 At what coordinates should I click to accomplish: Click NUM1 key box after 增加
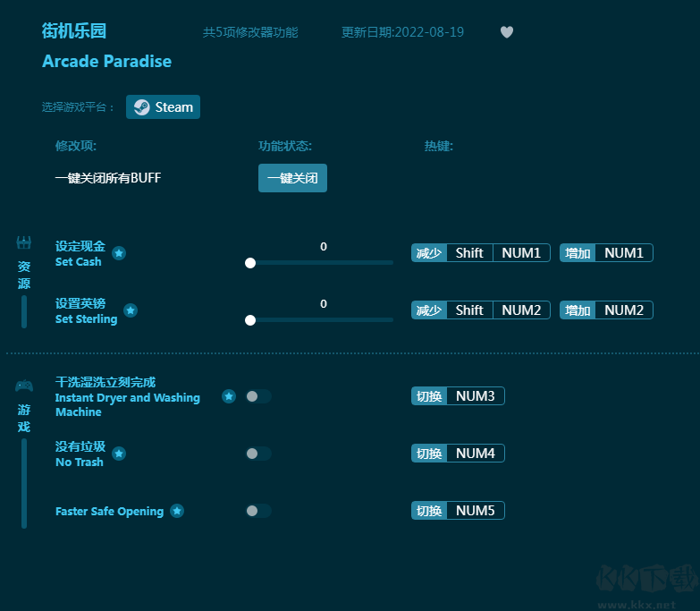click(x=624, y=253)
